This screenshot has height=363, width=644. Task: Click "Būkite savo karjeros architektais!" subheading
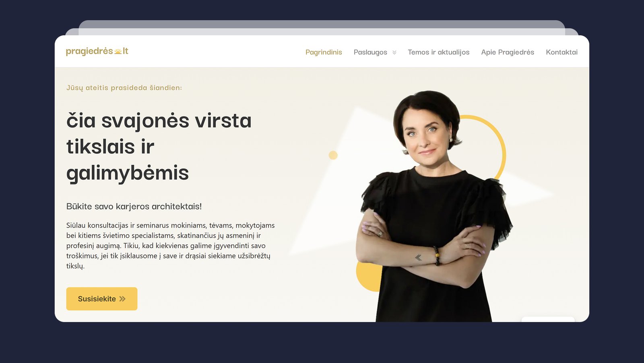134,206
